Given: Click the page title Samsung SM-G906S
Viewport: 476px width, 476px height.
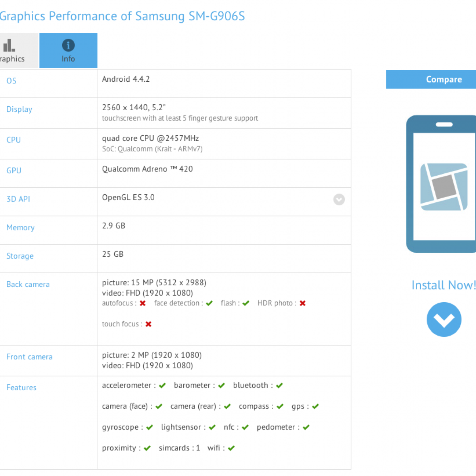Looking at the screenshot, I should point(122,16).
